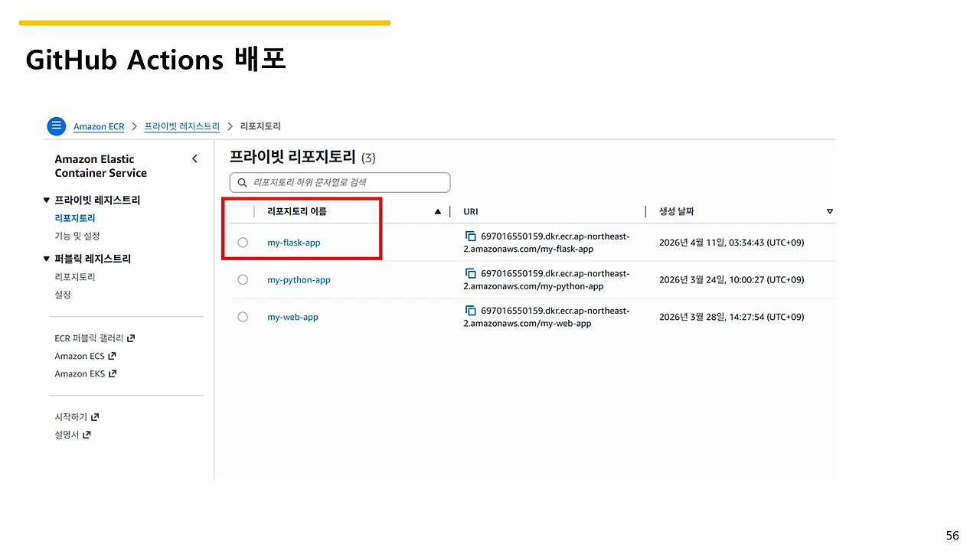The width and height of the screenshot is (980, 551).
Task: Click the my-web-app URI text
Action: pyautogui.click(x=547, y=317)
